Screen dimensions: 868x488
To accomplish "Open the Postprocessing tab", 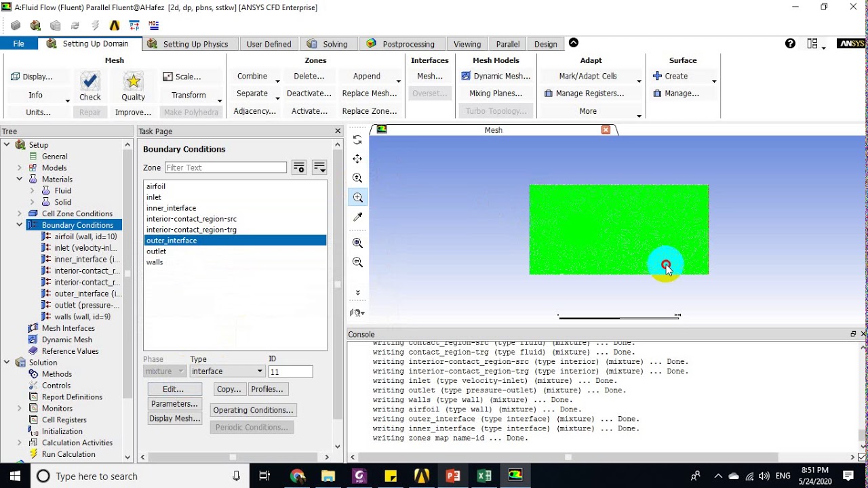I will click(401, 44).
